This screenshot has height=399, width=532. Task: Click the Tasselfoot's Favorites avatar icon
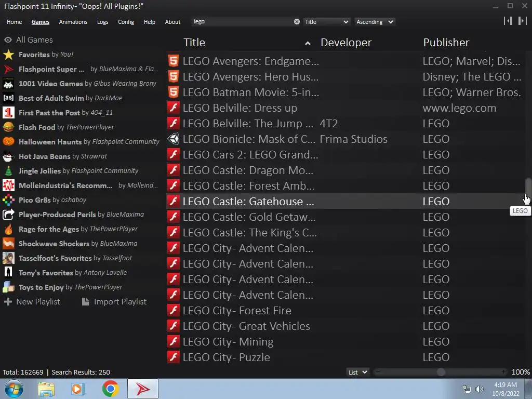click(x=8, y=258)
